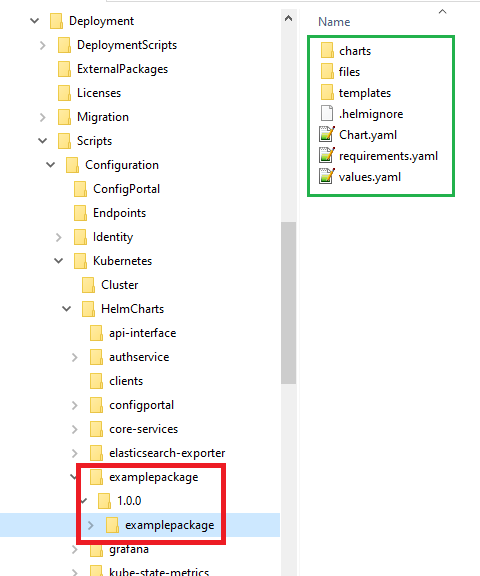Click the values.yaml file icon
This screenshot has width=480, height=576.
click(327, 176)
